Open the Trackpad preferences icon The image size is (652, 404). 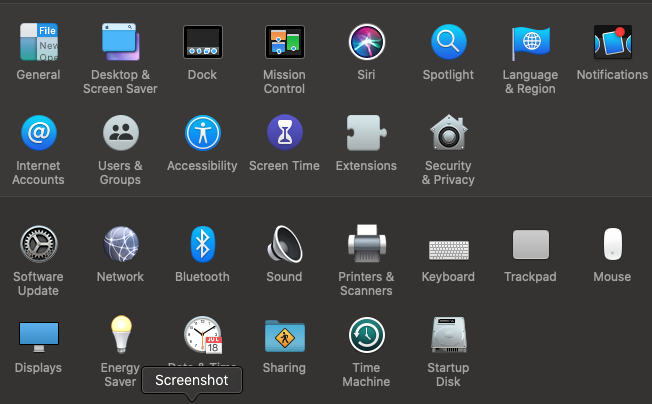pyautogui.click(x=531, y=244)
